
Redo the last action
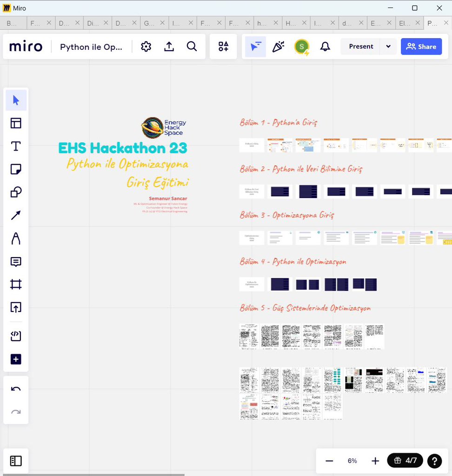pos(16,412)
